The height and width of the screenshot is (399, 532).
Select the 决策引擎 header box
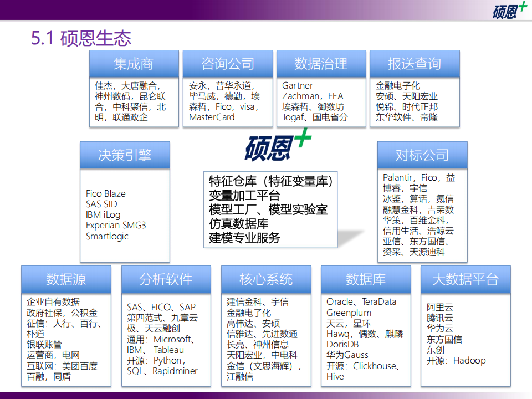125,155
